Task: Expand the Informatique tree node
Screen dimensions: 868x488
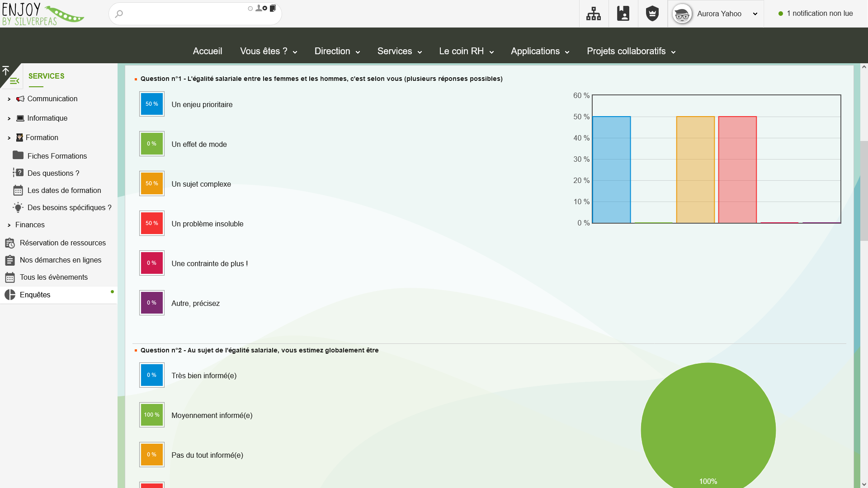Action: (x=9, y=118)
